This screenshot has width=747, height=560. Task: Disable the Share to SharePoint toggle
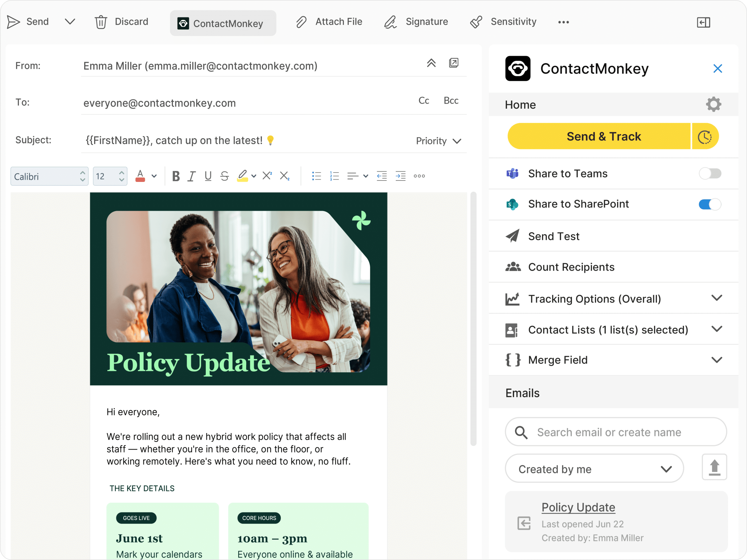[710, 204]
